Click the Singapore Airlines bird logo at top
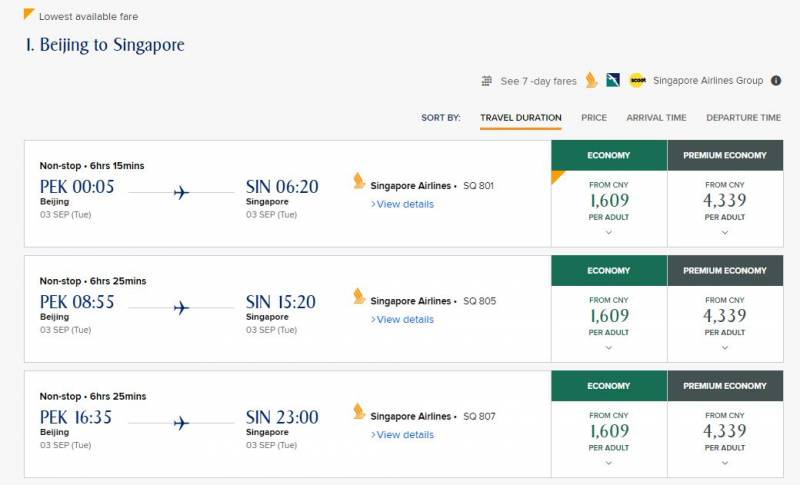 pos(591,80)
